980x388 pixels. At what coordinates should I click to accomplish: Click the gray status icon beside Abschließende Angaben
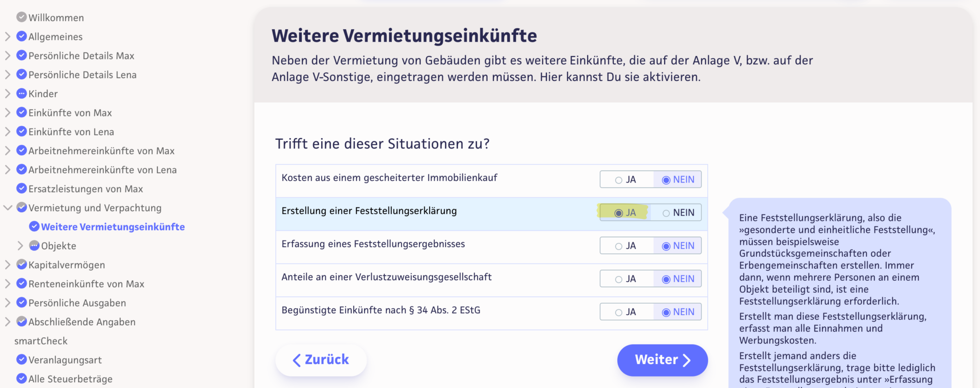tap(22, 321)
